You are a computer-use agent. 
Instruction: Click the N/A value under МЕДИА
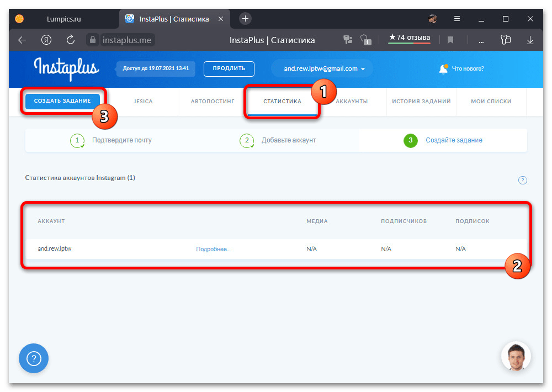[x=311, y=249]
